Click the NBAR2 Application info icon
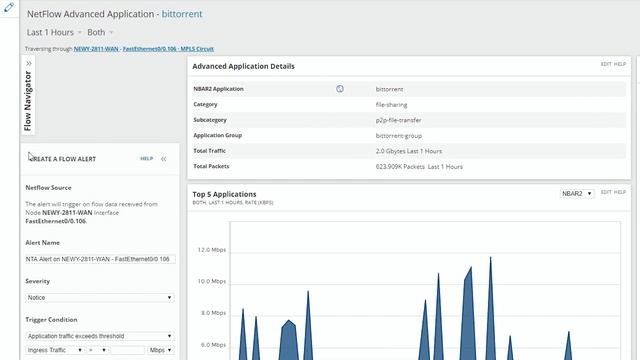 (x=340, y=89)
